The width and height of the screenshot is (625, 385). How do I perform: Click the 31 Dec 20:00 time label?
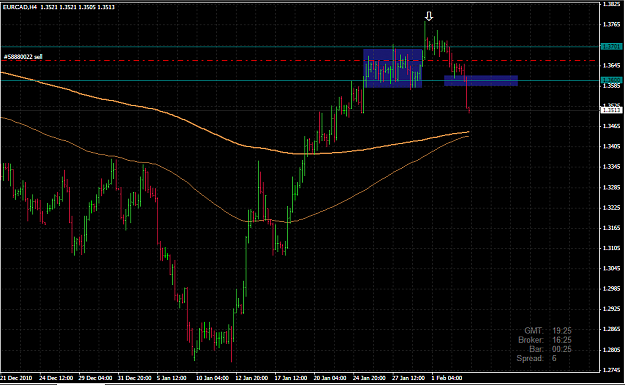[134, 378]
